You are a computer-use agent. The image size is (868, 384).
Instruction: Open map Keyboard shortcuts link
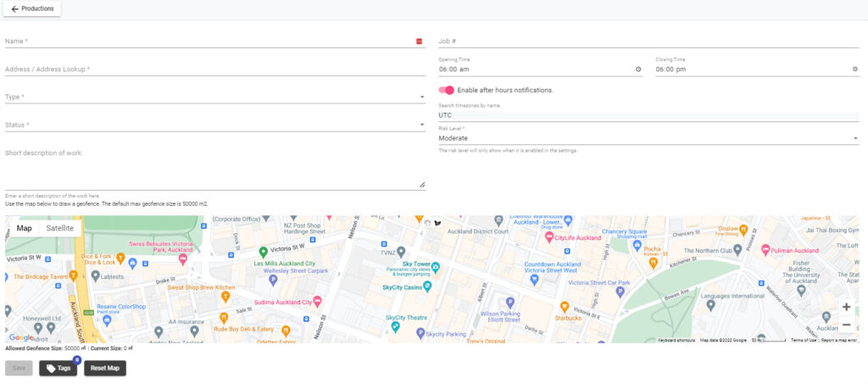[x=676, y=340]
